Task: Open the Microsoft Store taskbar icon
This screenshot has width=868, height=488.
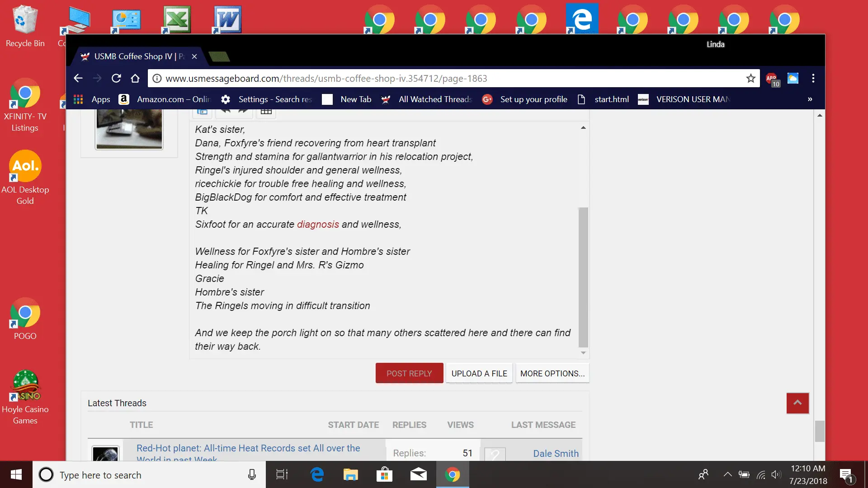Action: [384, 474]
